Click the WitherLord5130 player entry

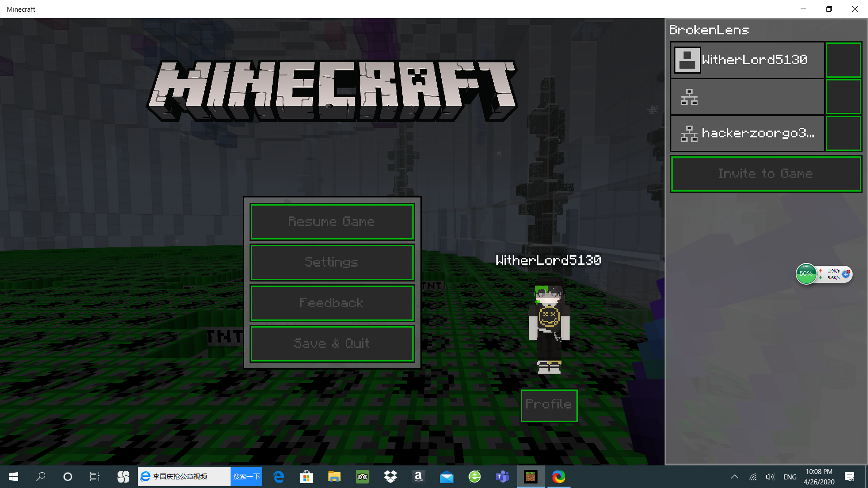(x=748, y=60)
